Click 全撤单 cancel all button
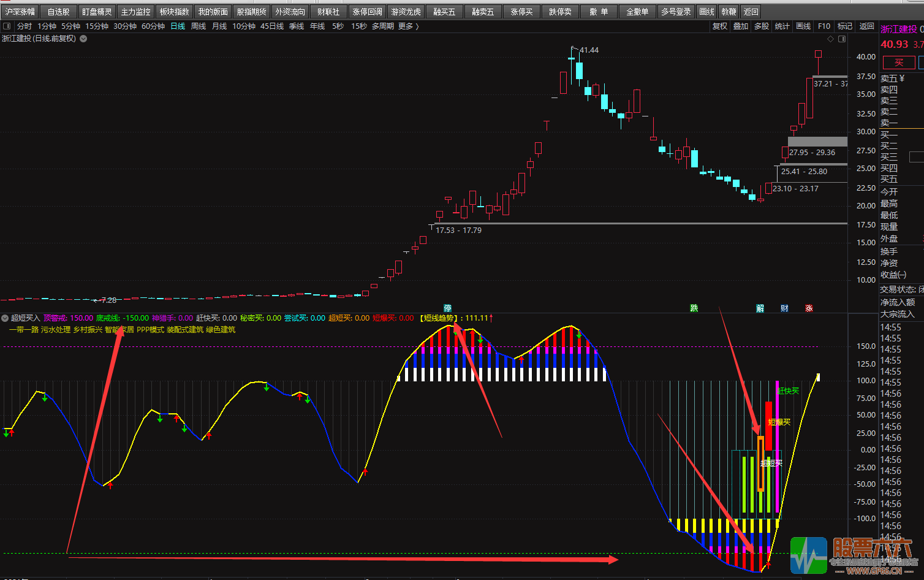The width and height of the screenshot is (924, 580). tap(637, 12)
